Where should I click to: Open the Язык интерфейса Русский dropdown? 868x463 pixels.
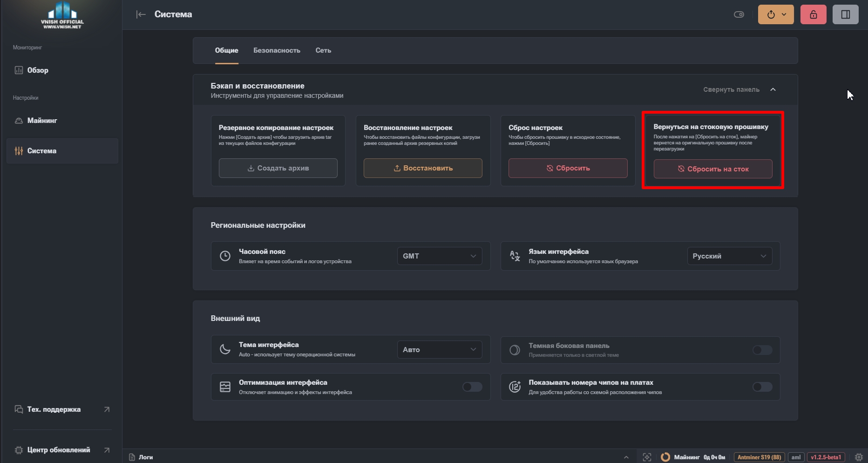[x=729, y=256]
